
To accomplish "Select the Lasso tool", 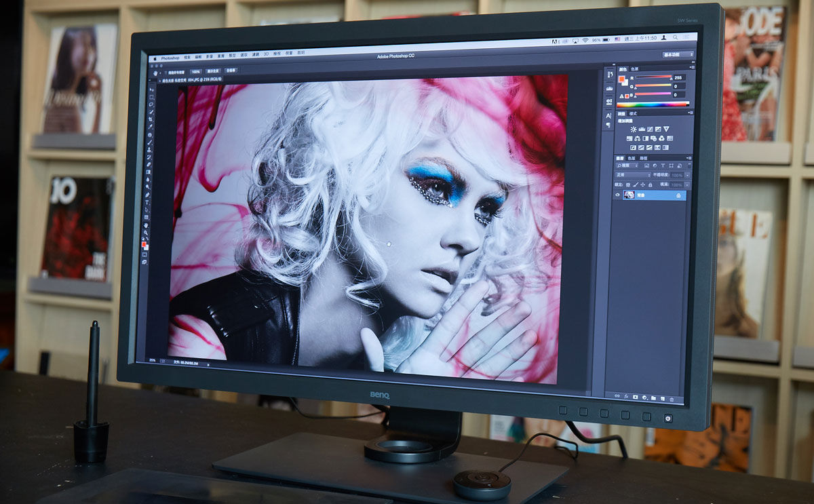I will [151, 104].
